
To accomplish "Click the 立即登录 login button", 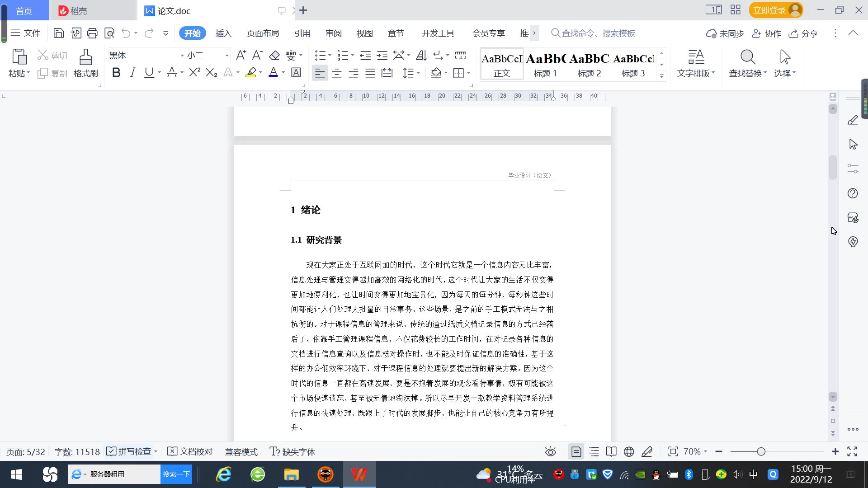I will [x=776, y=10].
